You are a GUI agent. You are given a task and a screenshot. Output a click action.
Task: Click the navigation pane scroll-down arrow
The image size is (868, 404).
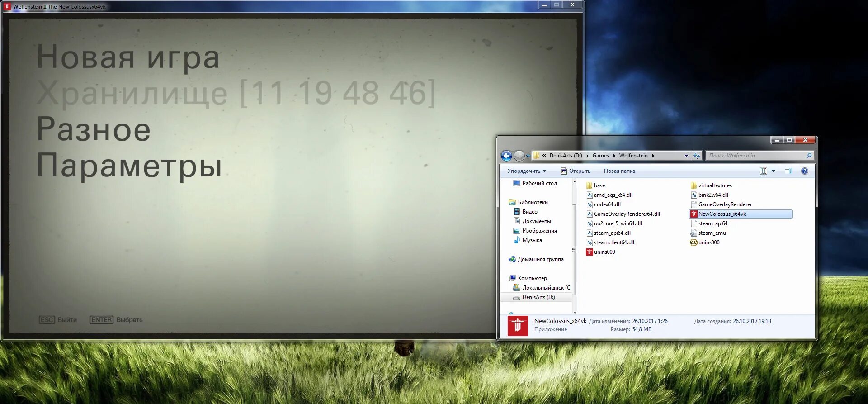click(575, 312)
